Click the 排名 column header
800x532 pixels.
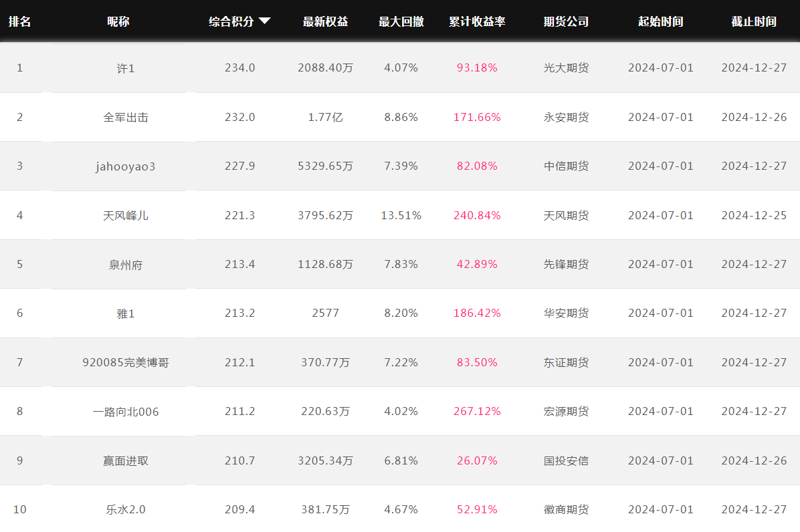pos(19,21)
